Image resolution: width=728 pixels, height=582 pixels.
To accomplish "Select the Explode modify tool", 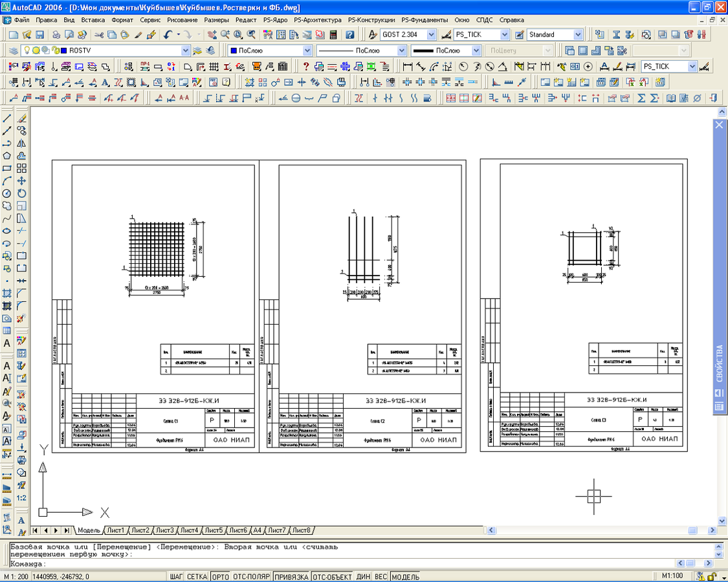I will (21, 318).
